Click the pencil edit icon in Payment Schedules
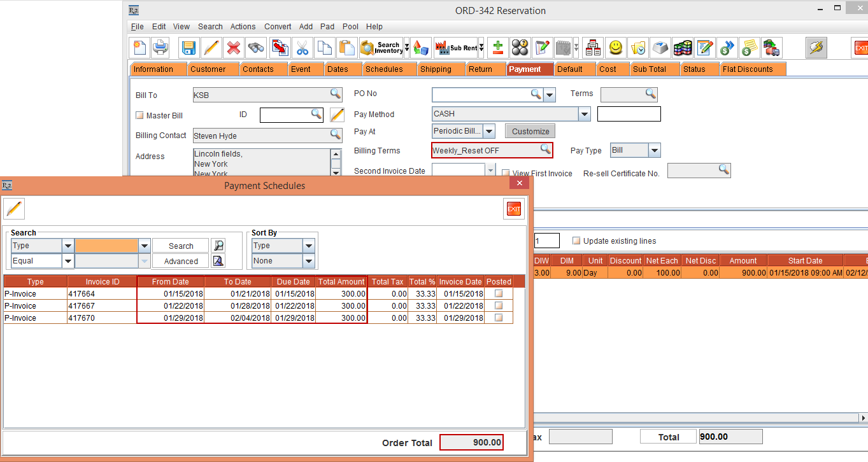 14,209
